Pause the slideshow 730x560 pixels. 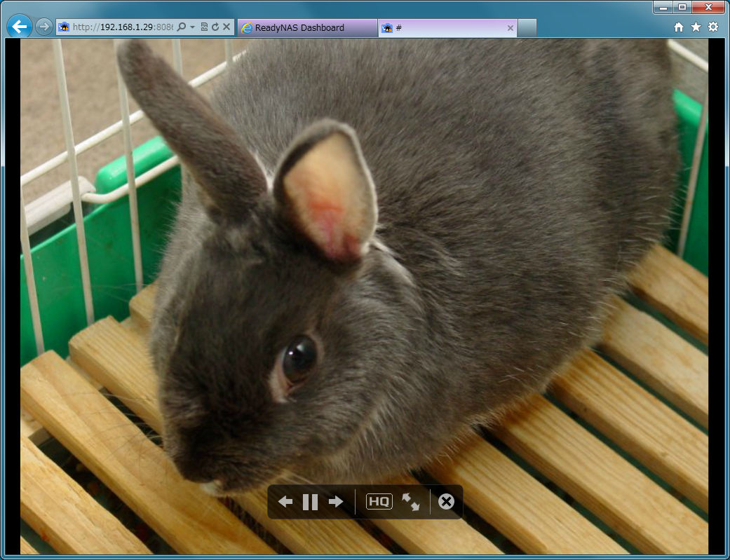point(310,502)
